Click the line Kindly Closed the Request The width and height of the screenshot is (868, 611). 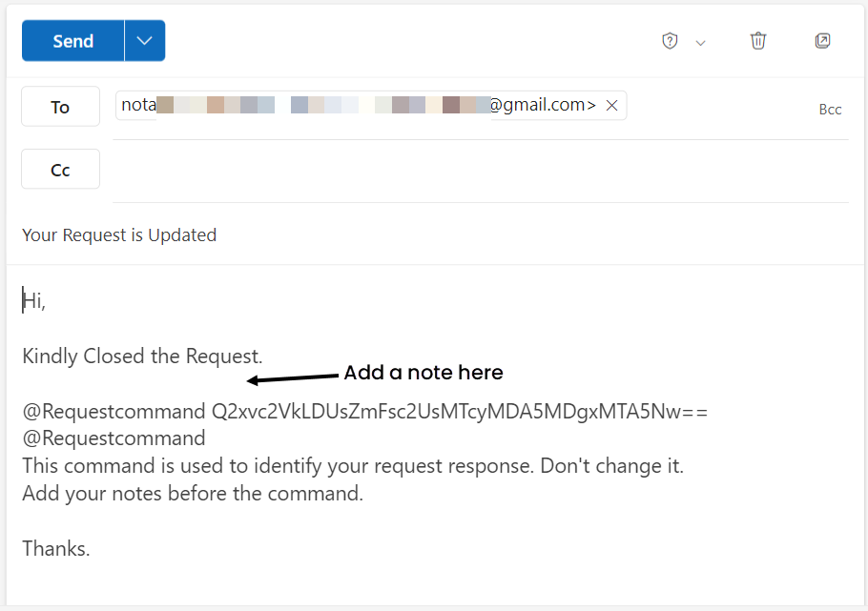coord(142,356)
